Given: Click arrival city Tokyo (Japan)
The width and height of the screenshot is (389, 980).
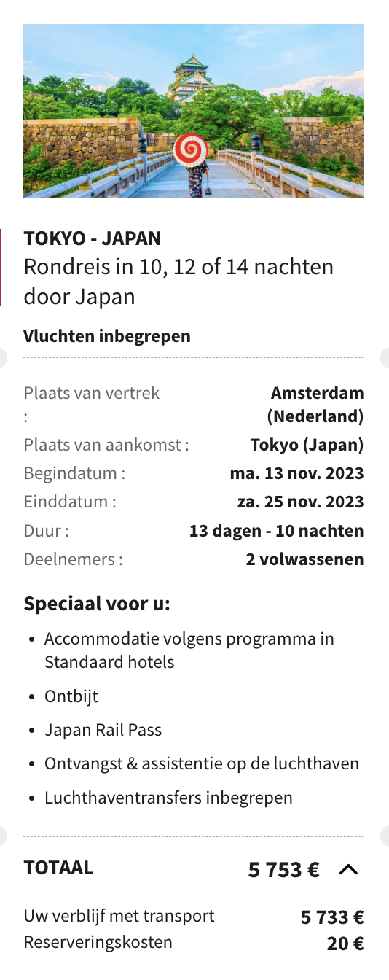Looking at the screenshot, I should point(307,445).
